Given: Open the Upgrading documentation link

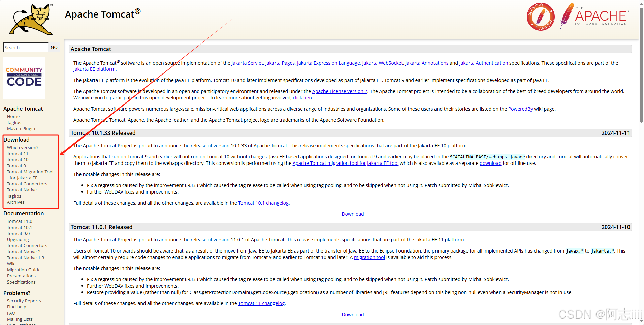Looking at the screenshot, I should coord(18,239).
